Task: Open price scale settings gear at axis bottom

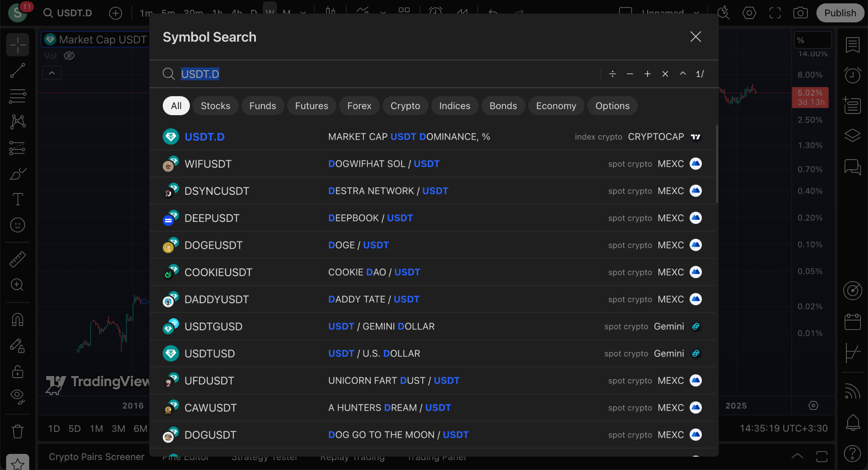Action: pos(813,406)
